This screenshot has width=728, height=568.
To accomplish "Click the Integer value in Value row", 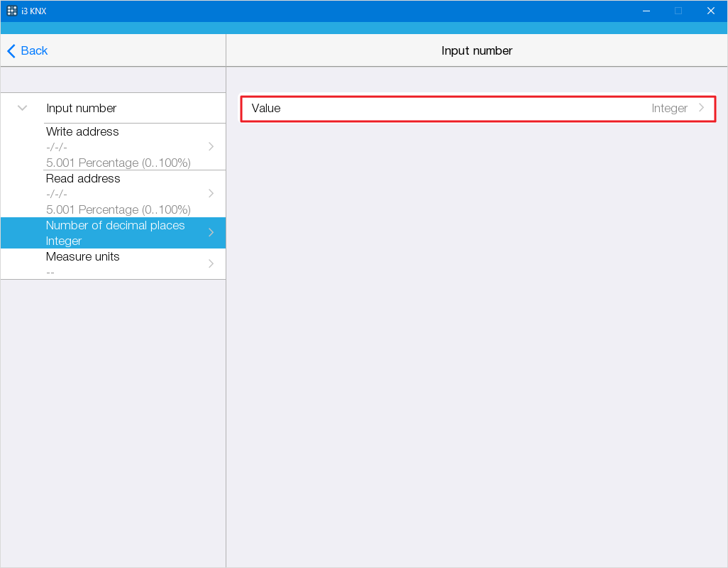I will pyautogui.click(x=669, y=109).
